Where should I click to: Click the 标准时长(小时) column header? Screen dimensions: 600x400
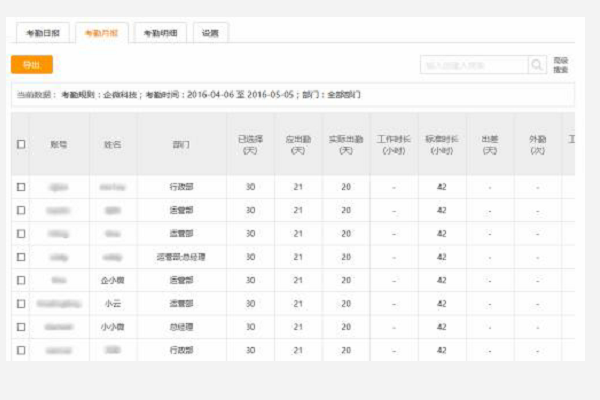pyautogui.click(x=442, y=145)
